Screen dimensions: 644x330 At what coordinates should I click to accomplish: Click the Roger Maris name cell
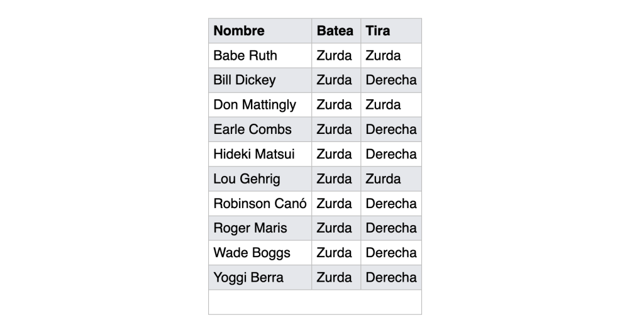pyautogui.click(x=250, y=228)
